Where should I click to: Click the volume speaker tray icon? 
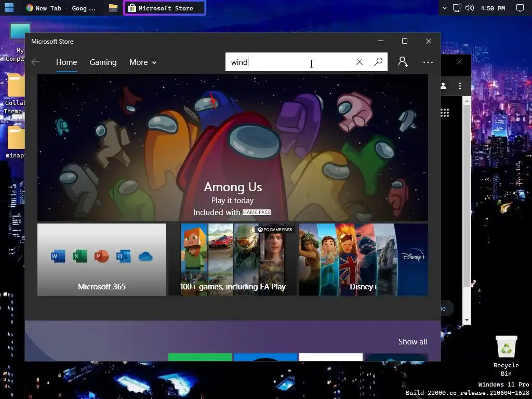tap(470, 8)
